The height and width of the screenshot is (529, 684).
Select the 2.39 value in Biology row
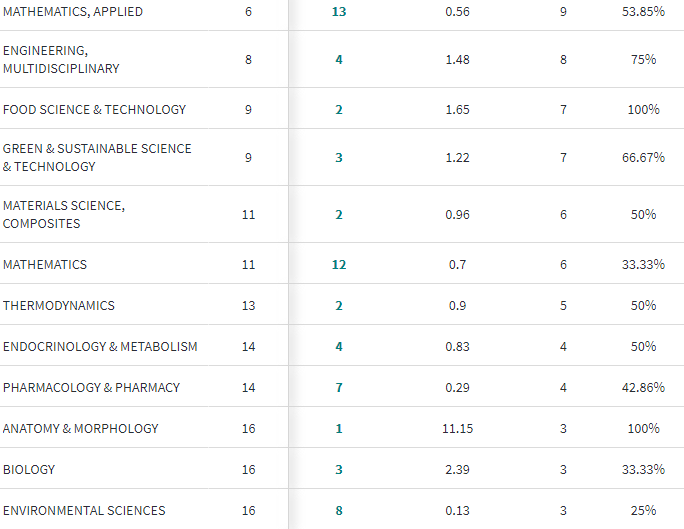pyautogui.click(x=456, y=470)
